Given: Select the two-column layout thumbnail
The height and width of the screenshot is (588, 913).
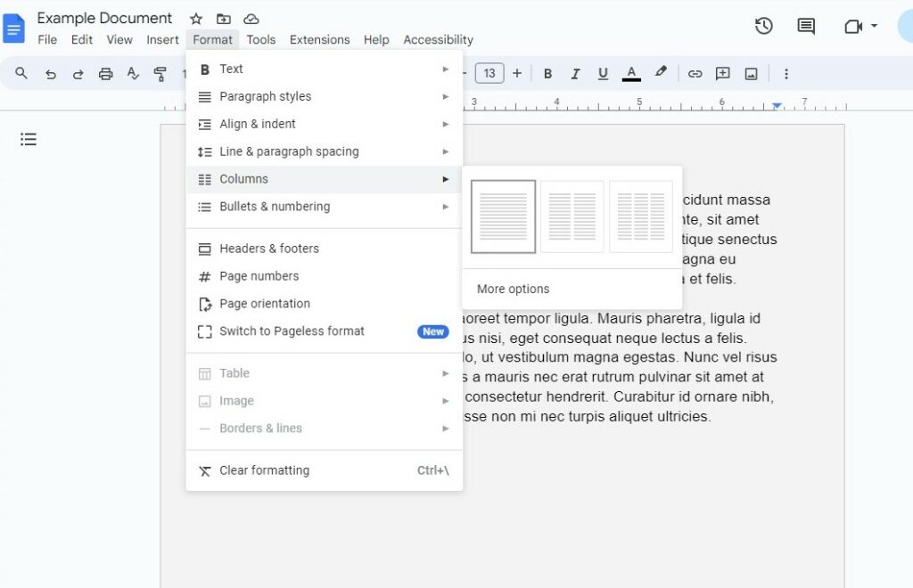Looking at the screenshot, I should pyautogui.click(x=572, y=216).
